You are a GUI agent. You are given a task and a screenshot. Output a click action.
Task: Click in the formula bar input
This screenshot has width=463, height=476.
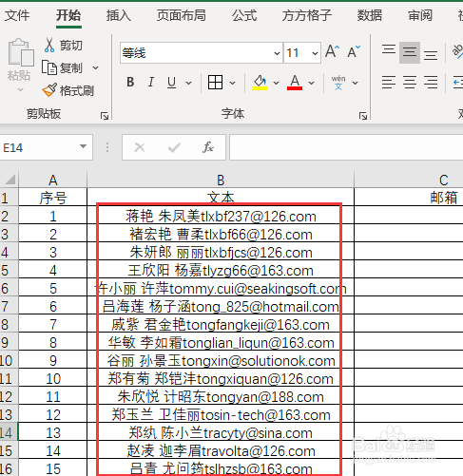346,147
